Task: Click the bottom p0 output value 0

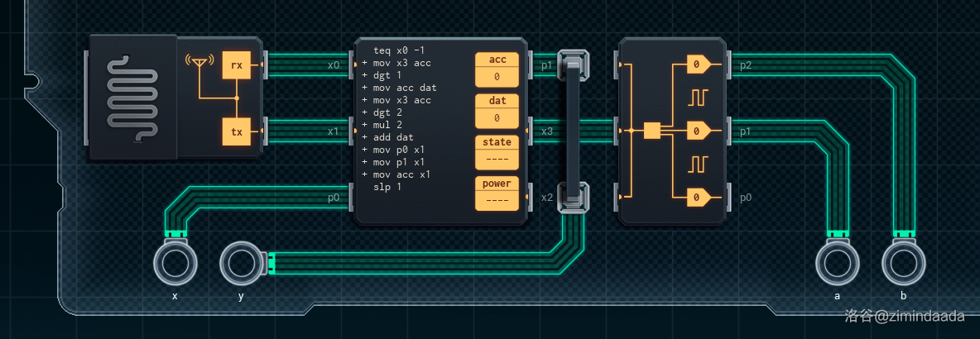Action: (699, 198)
